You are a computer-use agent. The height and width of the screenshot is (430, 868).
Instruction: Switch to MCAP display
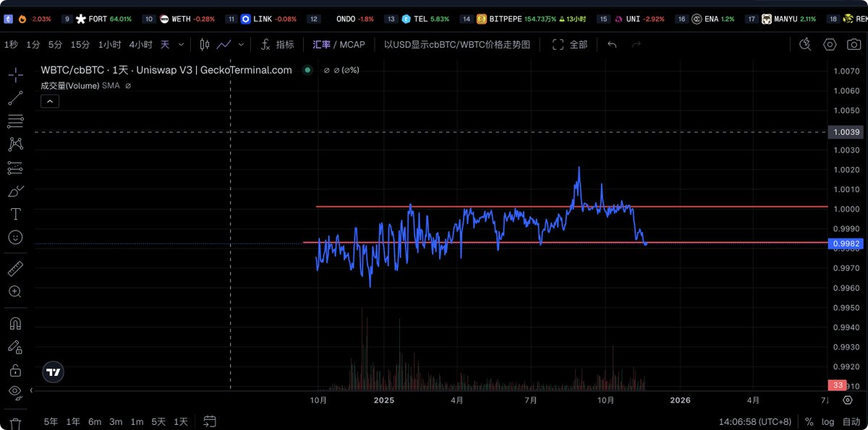352,45
